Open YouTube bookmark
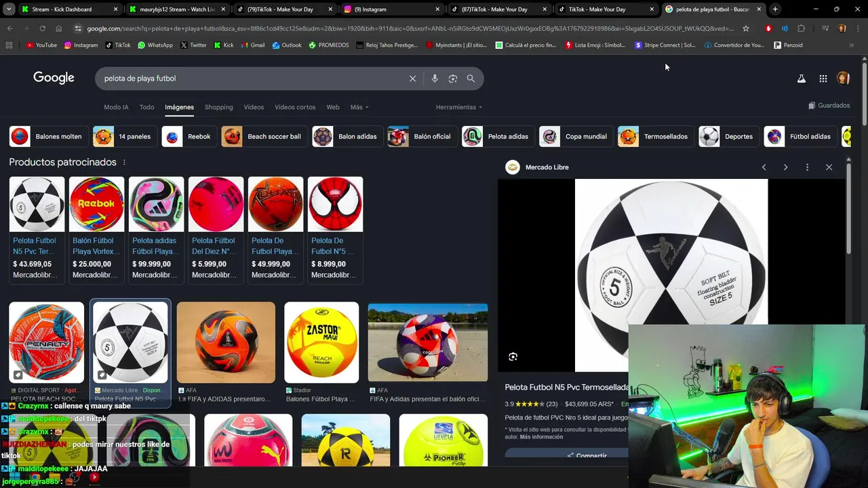The height and width of the screenshot is (488, 868). (x=41, y=45)
